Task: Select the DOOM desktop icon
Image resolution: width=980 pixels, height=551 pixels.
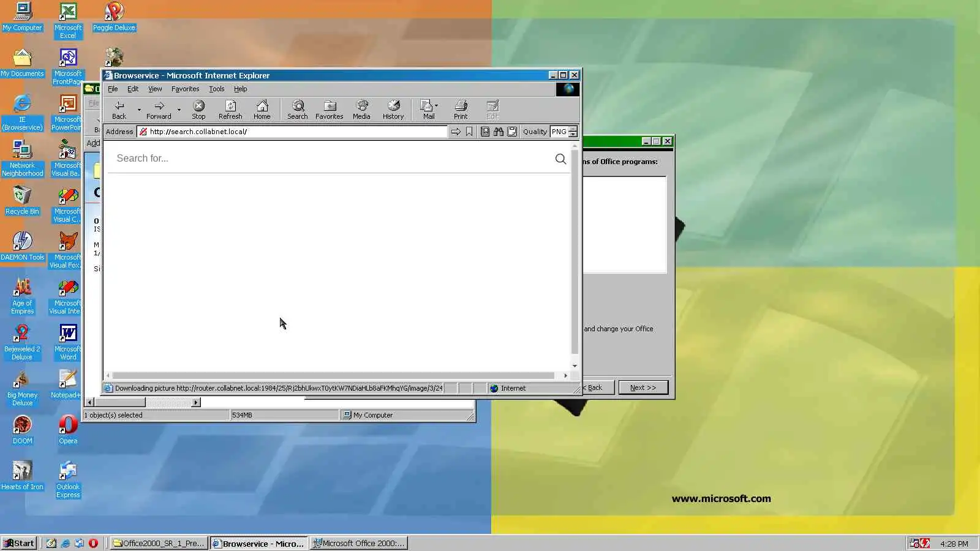Action: [x=23, y=430]
